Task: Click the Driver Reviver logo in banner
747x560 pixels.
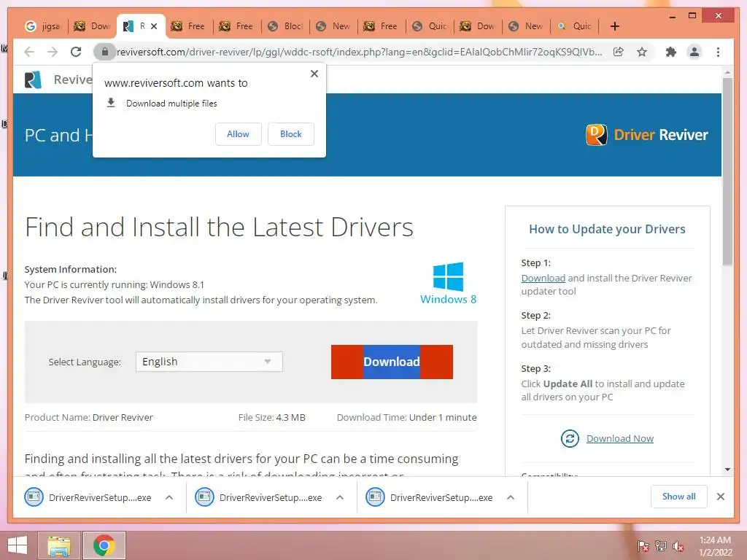Action: pyautogui.click(x=646, y=135)
